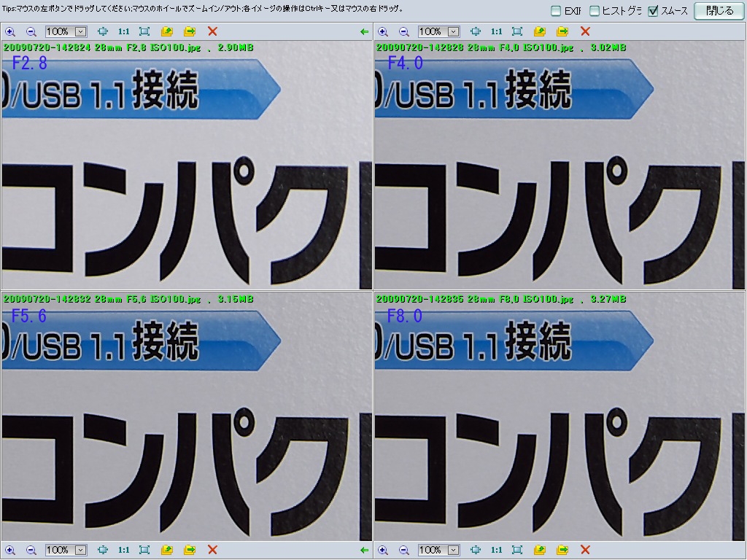Click filename '20090720-142832 28mm F5.6 ISO100.jpg'

pyautogui.click(x=102, y=299)
